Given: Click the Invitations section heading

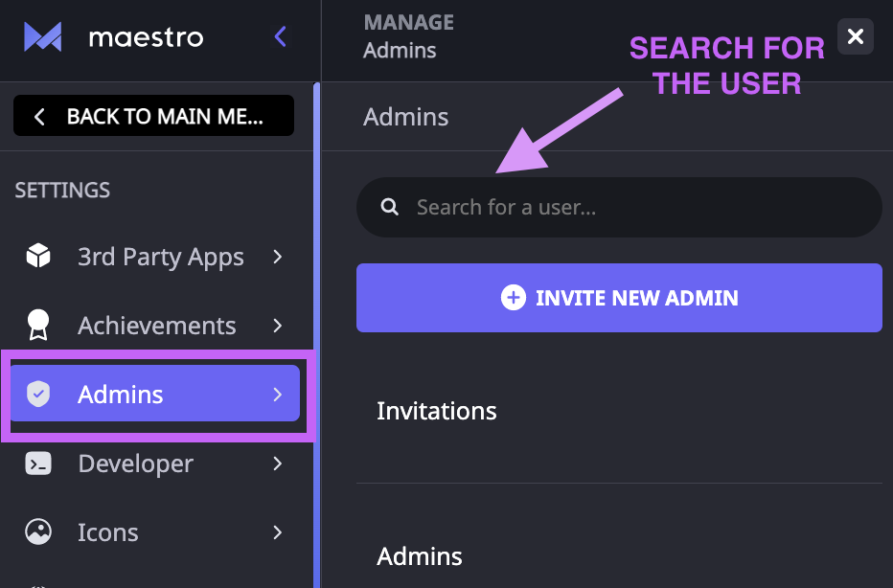Looking at the screenshot, I should pyautogui.click(x=436, y=410).
